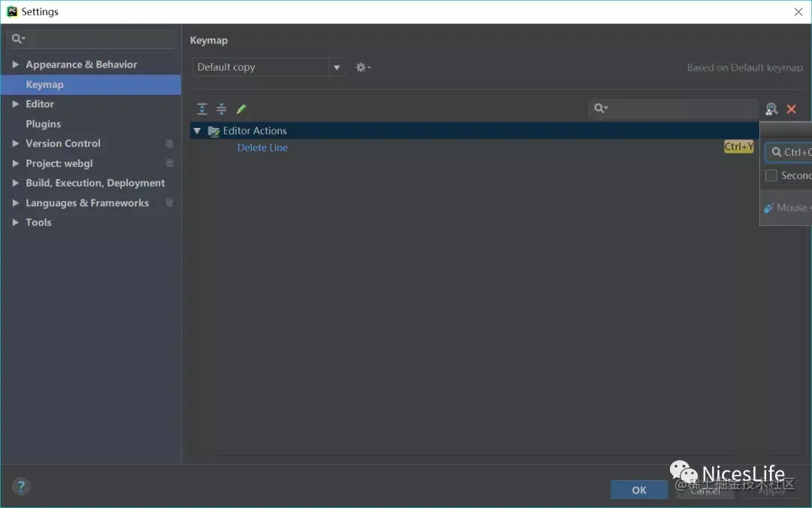
Task: Click the OK button
Action: (639, 490)
